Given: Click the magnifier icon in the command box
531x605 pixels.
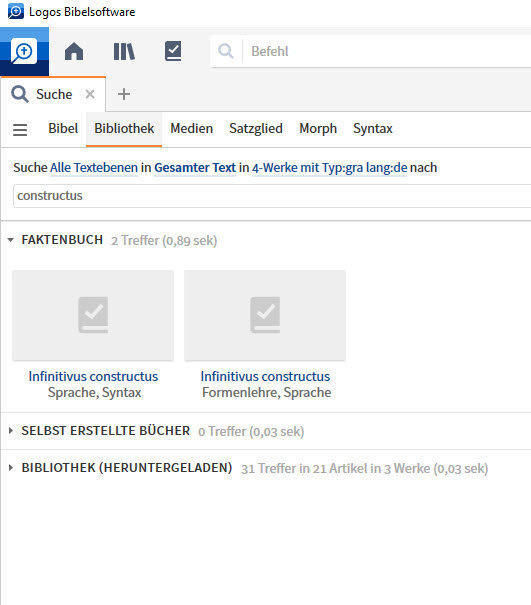Looking at the screenshot, I should tap(226, 51).
